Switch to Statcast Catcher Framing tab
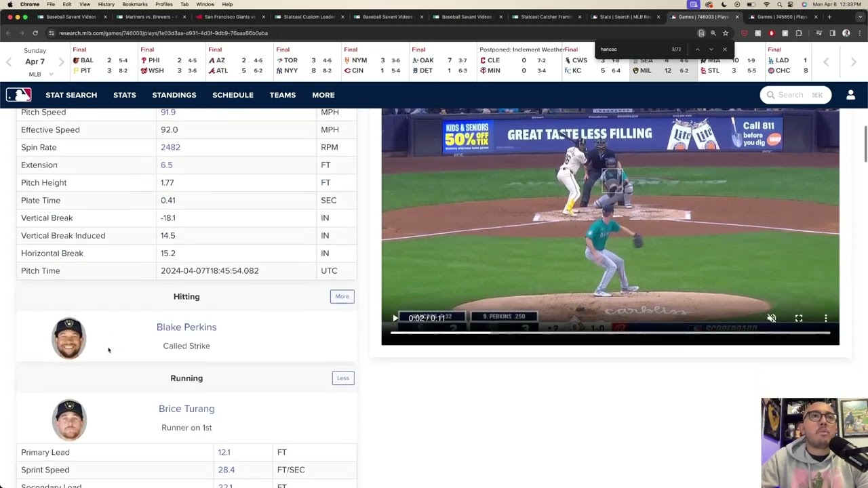This screenshot has width=868, height=488. pyautogui.click(x=546, y=17)
